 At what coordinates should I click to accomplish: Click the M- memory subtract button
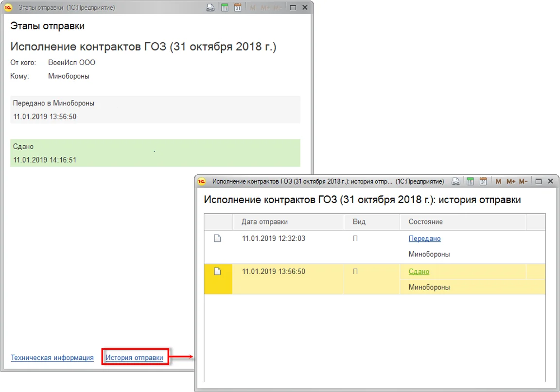click(x=523, y=181)
